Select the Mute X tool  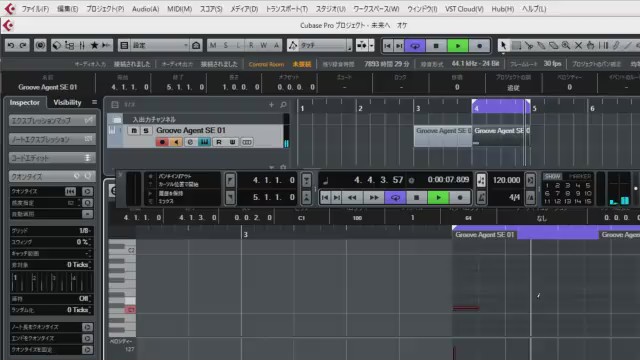click(578, 45)
